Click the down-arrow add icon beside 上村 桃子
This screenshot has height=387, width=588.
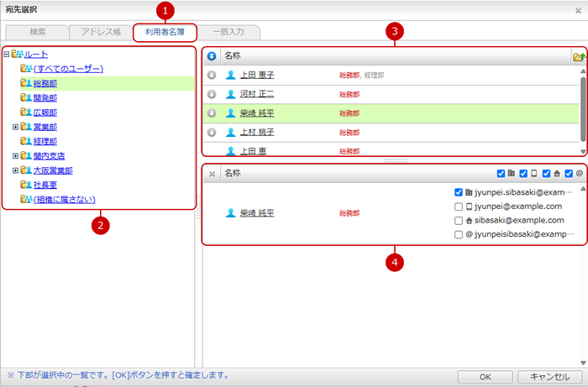click(x=212, y=133)
